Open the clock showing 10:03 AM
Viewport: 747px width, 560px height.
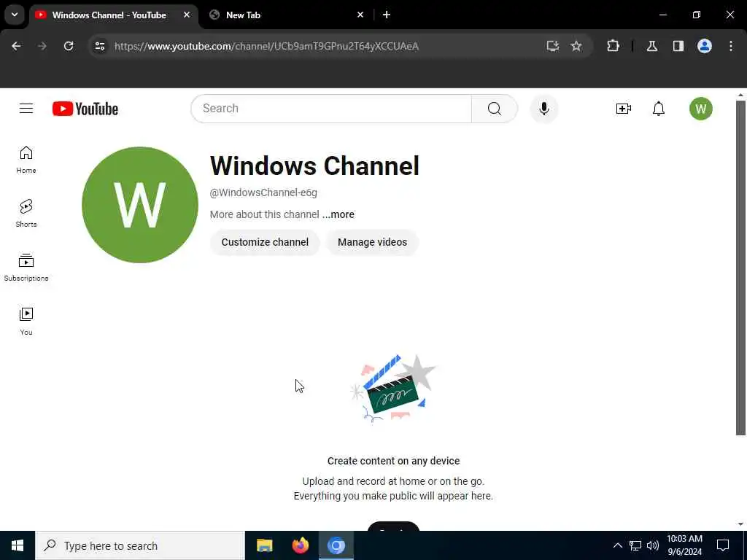click(684, 545)
